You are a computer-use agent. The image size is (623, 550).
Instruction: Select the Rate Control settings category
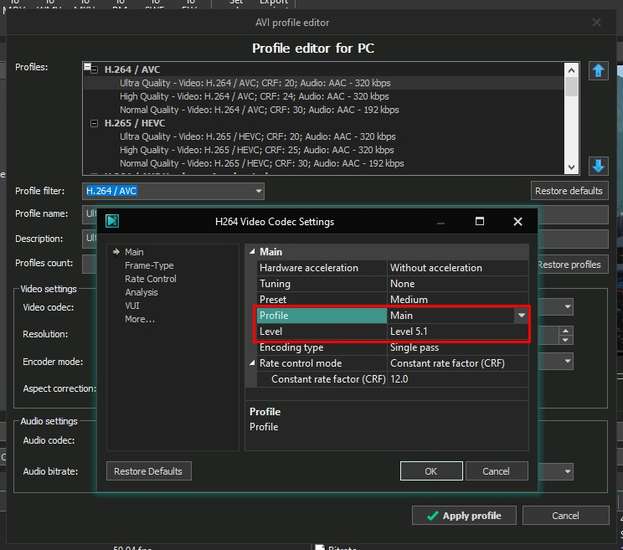150,279
